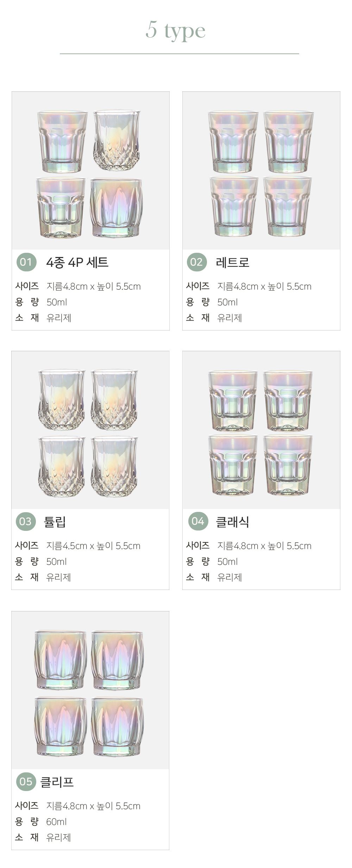Click the 튤립 product title
Viewport: 352px width, 868px height.
click(x=55, y=522)
